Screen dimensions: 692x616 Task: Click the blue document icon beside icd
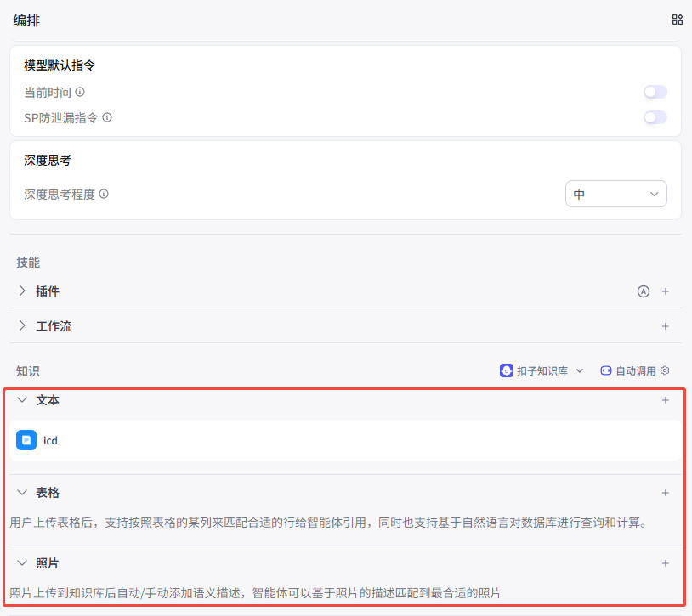point(26,440)
